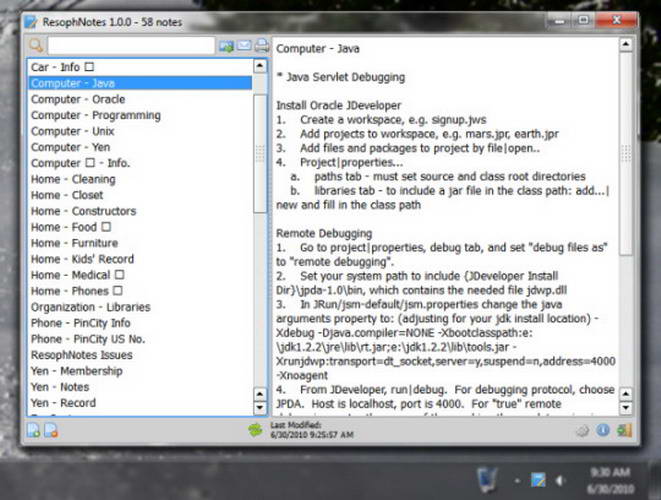Viewport: 661px width, 500px height.
Task: Minimize the ResophNotes window
Action: click(559, 20)
